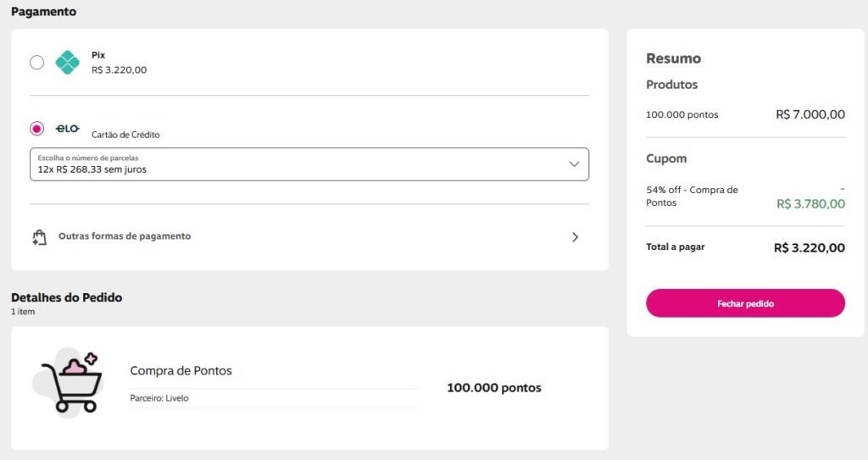The image size is (868, 460).
Task: Click the green R$ 3.780,00 discount value
Action: click(810, 203)
